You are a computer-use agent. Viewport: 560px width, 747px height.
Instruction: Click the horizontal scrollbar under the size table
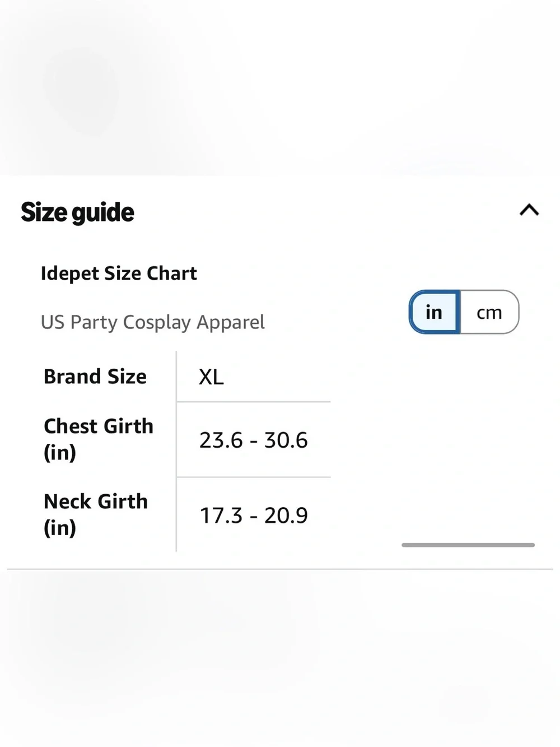pyautogui.click(x=468, y=545)
